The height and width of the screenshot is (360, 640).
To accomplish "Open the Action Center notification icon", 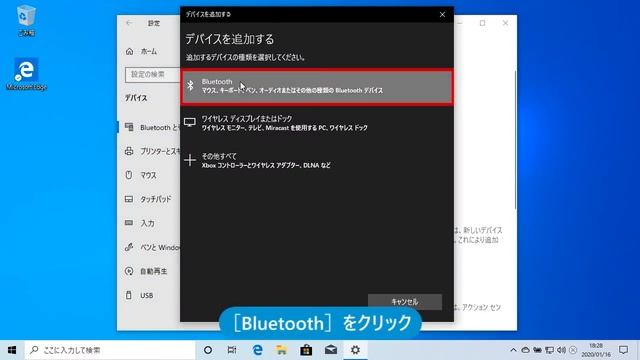I will 623,350.
